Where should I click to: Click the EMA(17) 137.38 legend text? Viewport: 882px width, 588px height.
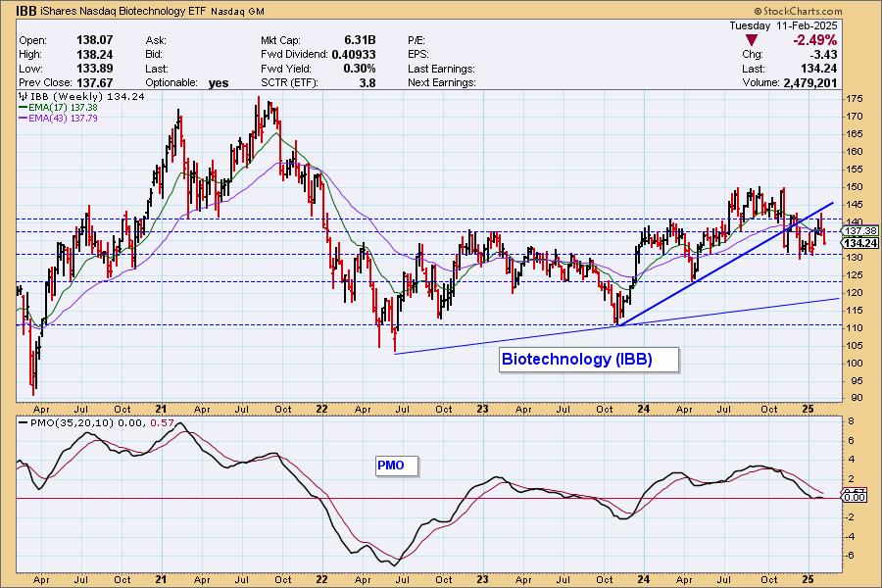(x=63, y=108)
